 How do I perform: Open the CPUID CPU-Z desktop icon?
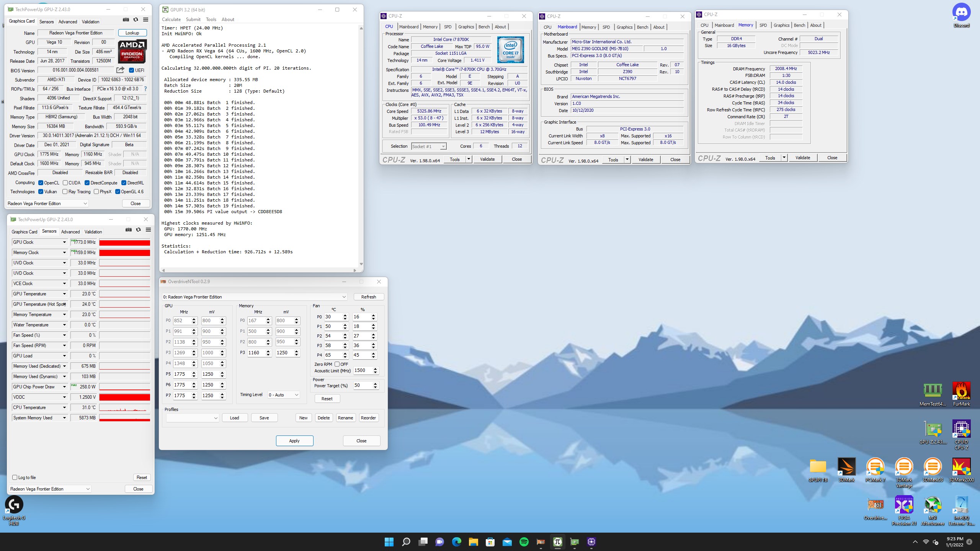point(961,435)
